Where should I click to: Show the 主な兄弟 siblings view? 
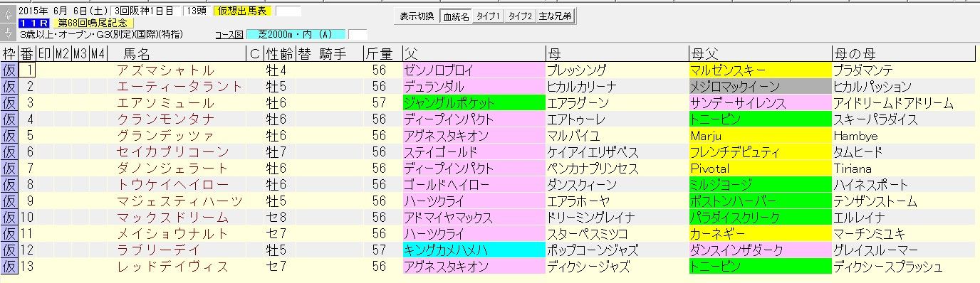point(556,16)
